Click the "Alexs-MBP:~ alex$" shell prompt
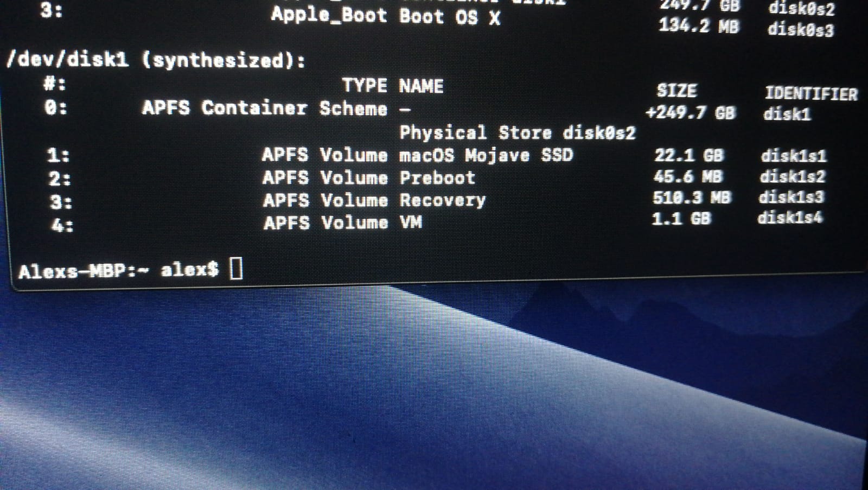The width and height of the screenshot is (868, 490). coord(118,270)
